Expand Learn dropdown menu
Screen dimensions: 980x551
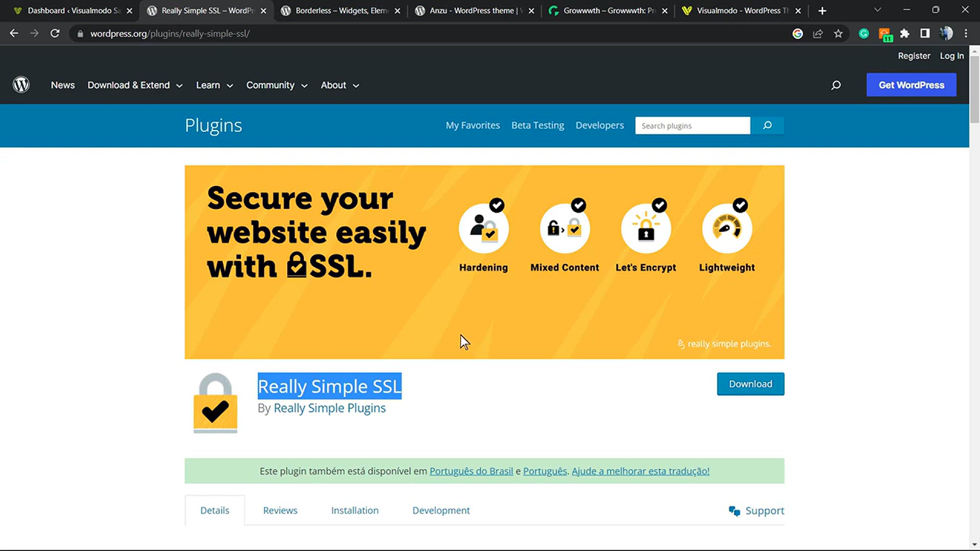pos(214,85)
